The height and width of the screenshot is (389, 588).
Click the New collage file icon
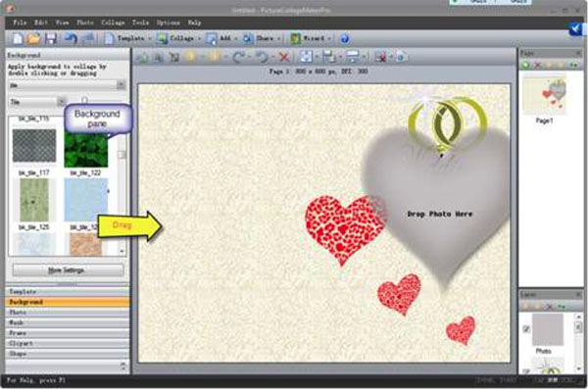click(x=18, y=38)
